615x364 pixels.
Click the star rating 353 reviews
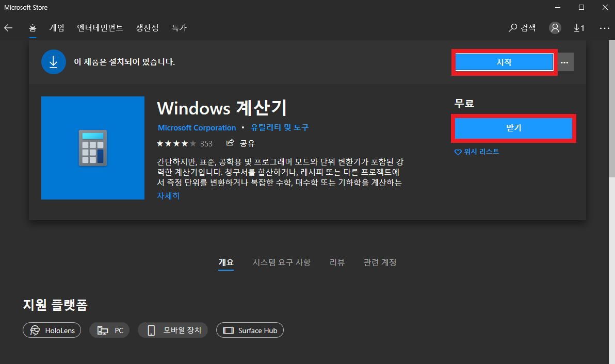point(184,143)
